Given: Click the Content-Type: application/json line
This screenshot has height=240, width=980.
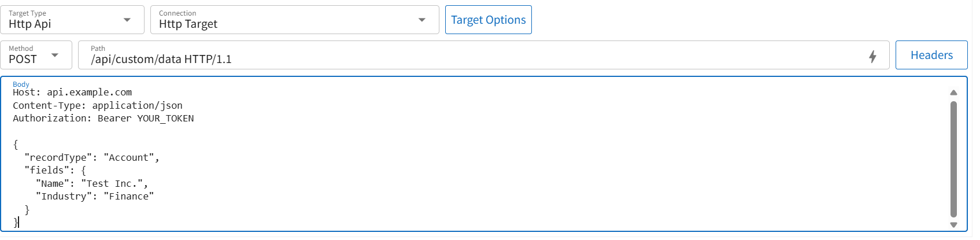Looking at the screenshot, I should (x=98, y=105).
